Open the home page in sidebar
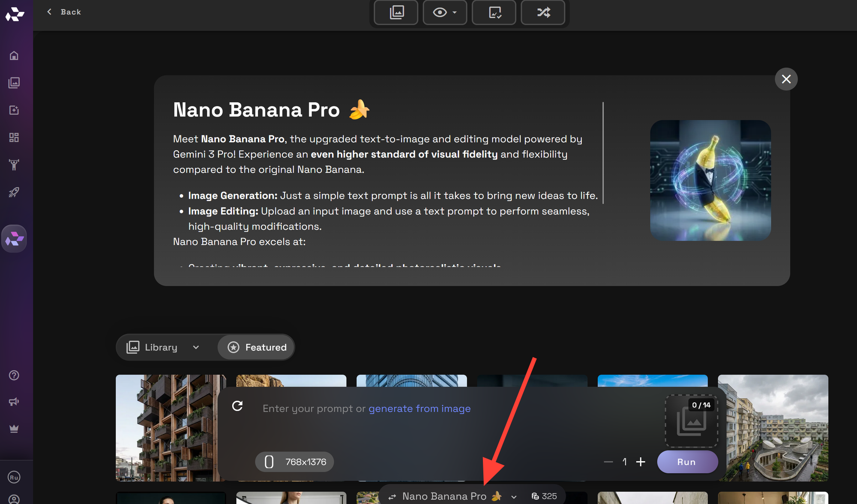The width and height of the screenshot is (857, 504). coord(14,56)
